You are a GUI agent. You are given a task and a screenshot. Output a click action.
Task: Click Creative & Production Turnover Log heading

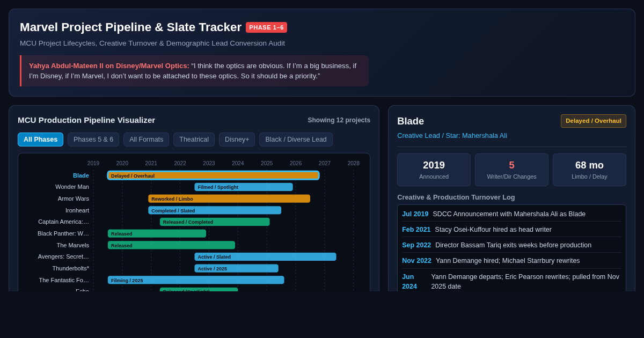point(456,197)
